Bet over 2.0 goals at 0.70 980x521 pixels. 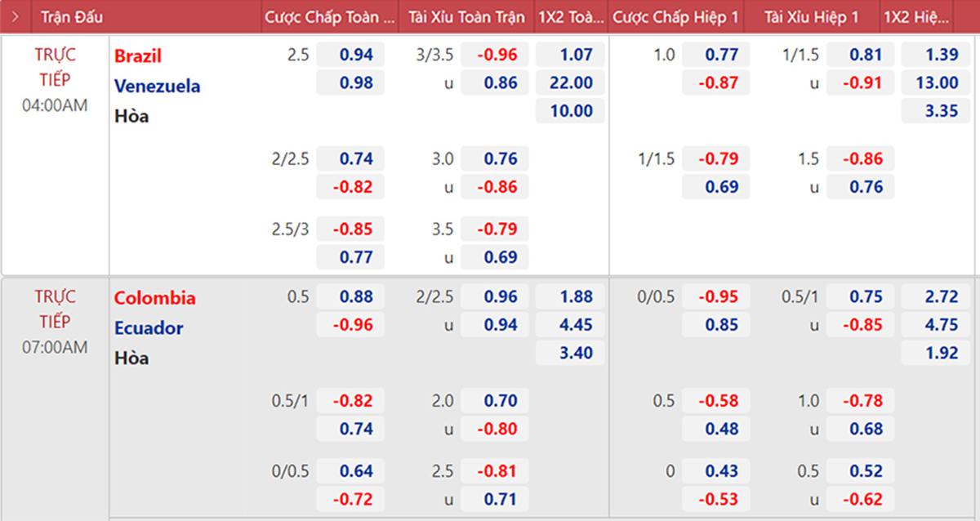pos(495,400)
